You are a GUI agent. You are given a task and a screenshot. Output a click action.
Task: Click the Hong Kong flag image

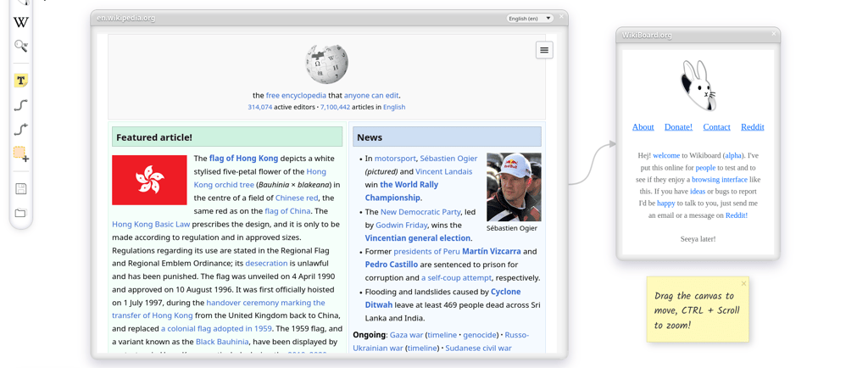pyautogui.click(x=149, y=180)
